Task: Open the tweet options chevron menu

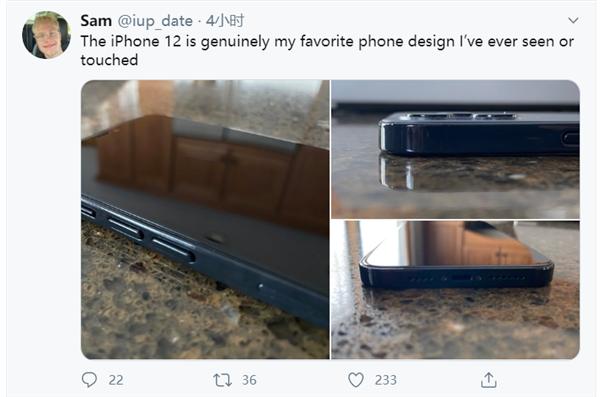Action: coord(573,20)
